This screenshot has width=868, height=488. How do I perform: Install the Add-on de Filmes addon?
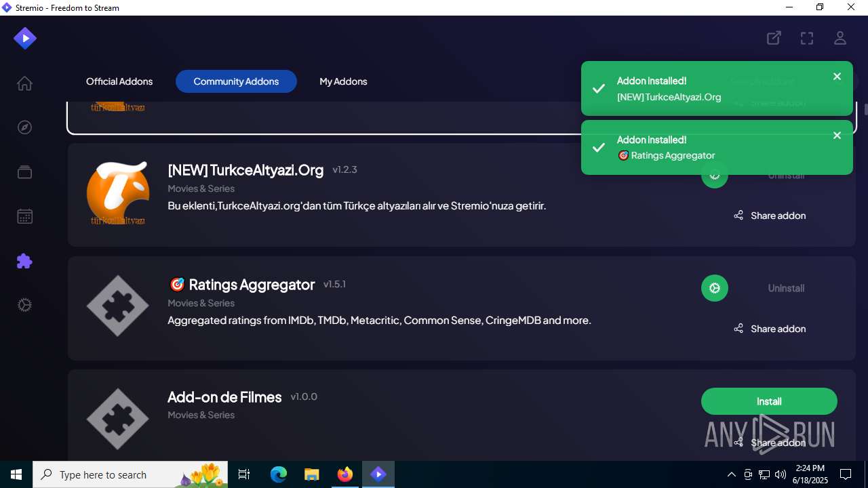pos(769,401)
